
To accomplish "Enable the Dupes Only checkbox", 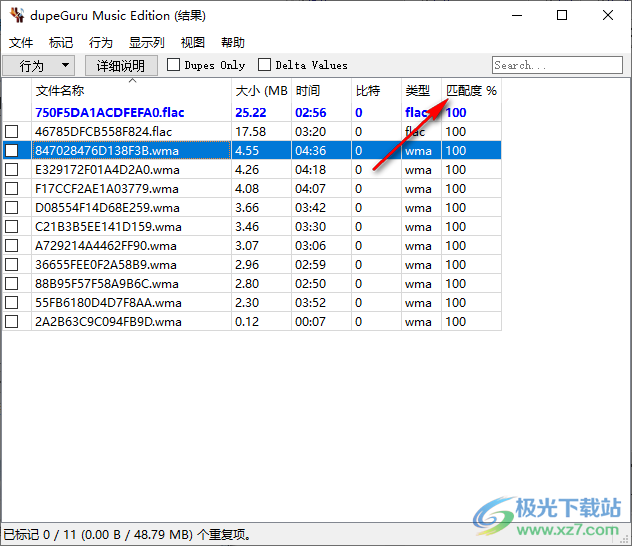I will pyautogui.click(x=174, y=65).
